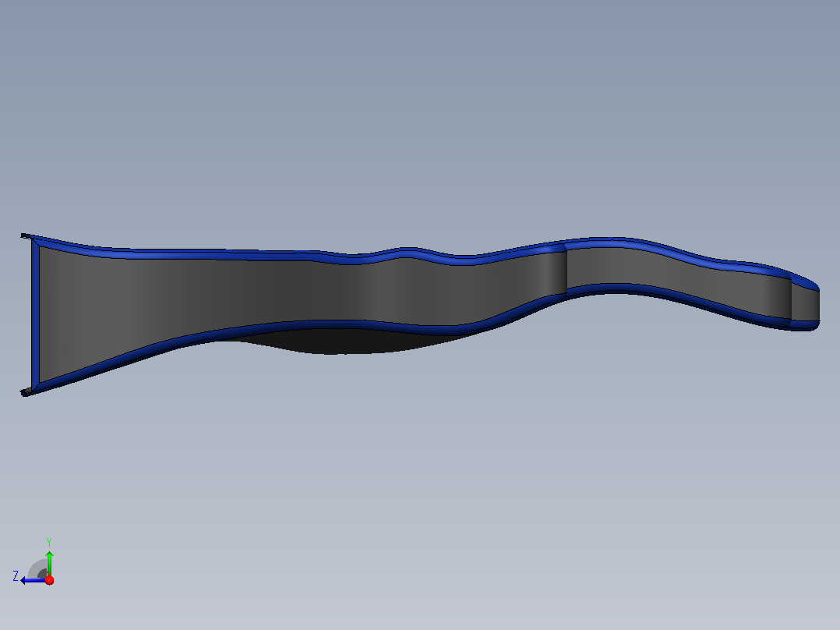Select the bottom-left flared corner of the model
This screenshot has width=840, height=630.
pyautogui.click(x=26, y=392)
